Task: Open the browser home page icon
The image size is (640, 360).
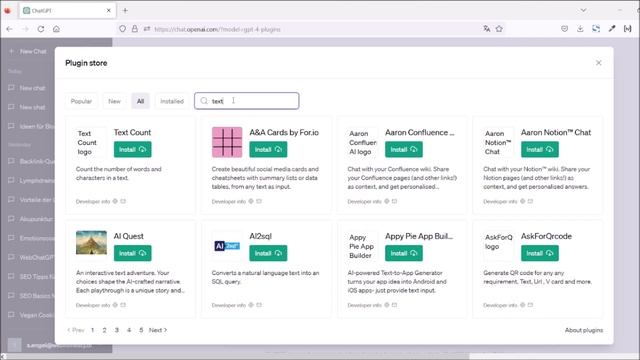Action: tap(56, 29)
